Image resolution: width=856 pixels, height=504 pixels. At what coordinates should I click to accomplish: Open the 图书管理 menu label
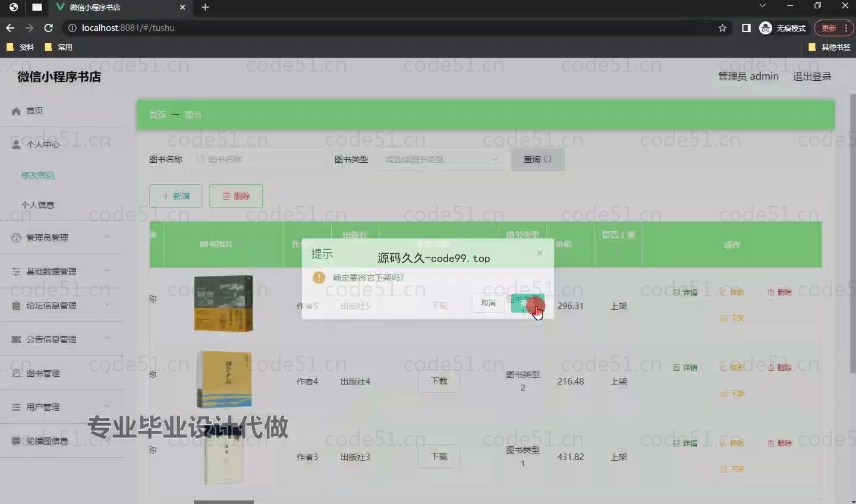click(x=43, y=373)
